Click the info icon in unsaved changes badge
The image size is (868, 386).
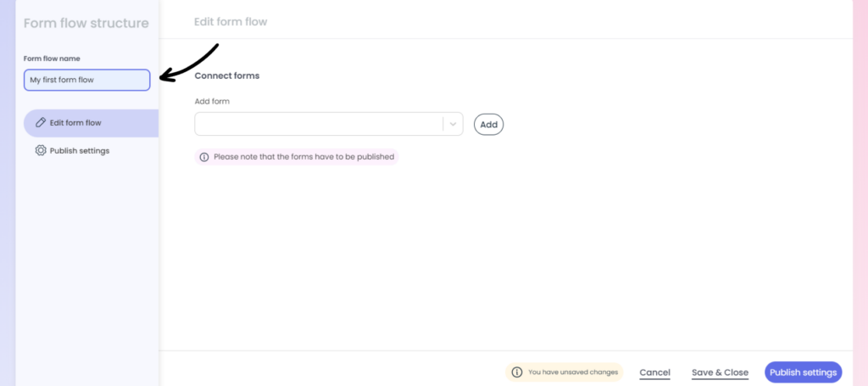pyautogui.click(x=516, y=372)
